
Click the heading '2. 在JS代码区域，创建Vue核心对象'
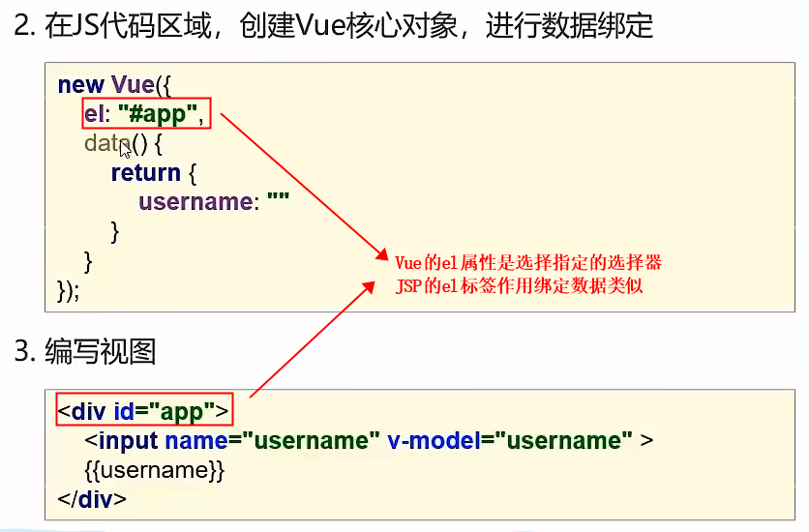click(333, 26)
